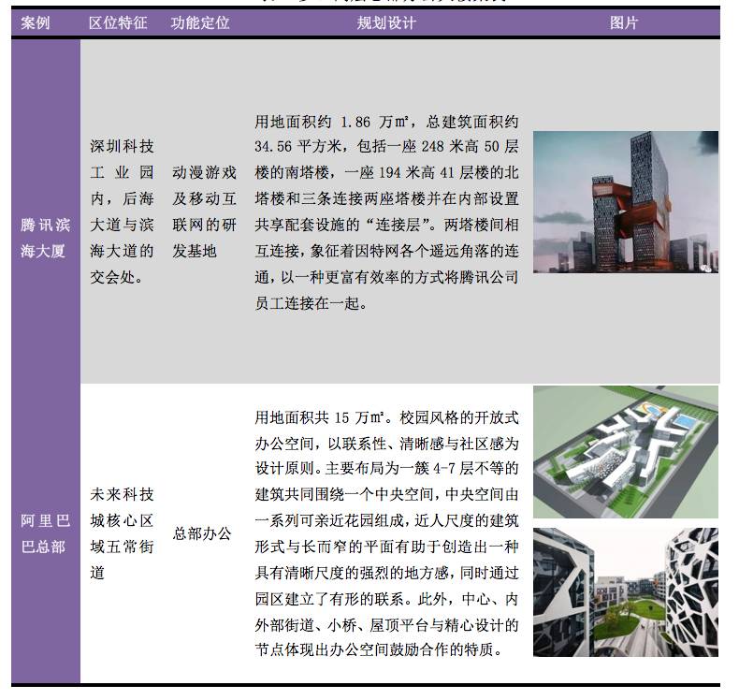The image size is (739, 700).
Task: Open the Tencent twin-tower building image
Action: coord(626,202)
